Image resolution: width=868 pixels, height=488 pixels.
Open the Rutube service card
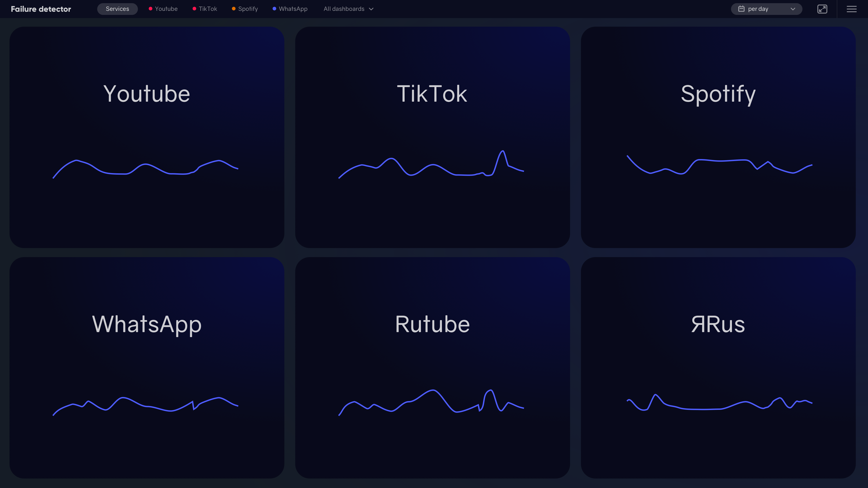[x=433, y=368]
